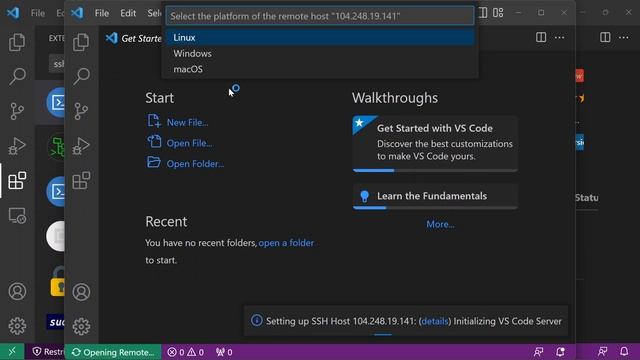
Task: Click Restricted Mode status in background window
Action: tap(47, 352)
